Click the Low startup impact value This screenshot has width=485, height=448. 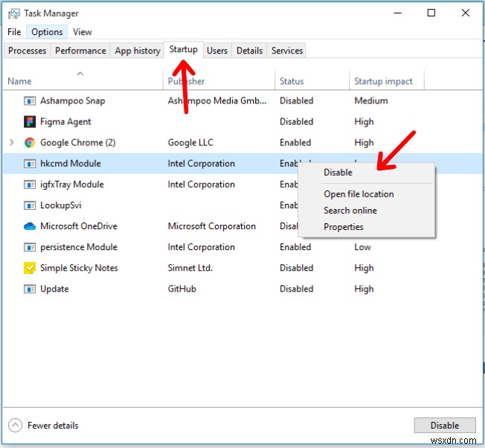(x=362, y=247)
